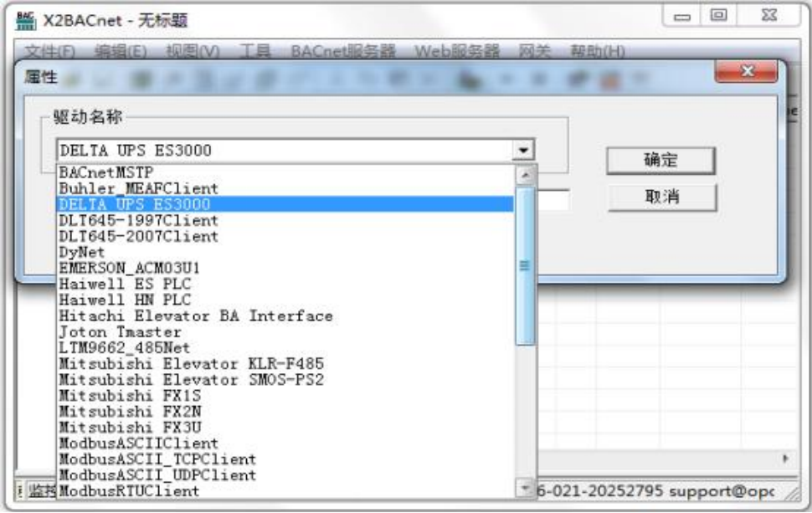The image size is (812, 513).
Task: Click the X2BACnet app icon in title bar
Action: click(25, 21)
